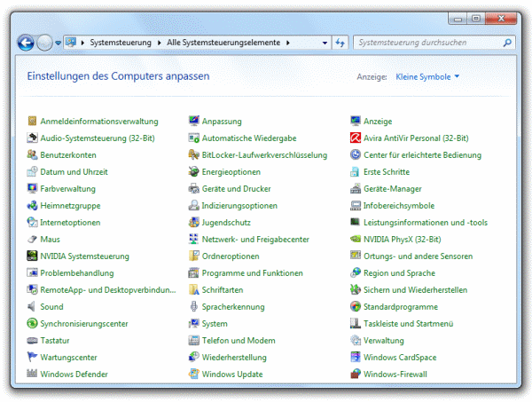Viewport: 532px width, 402px height.
Task: Open the Maus icon
Action: (33, 240)
